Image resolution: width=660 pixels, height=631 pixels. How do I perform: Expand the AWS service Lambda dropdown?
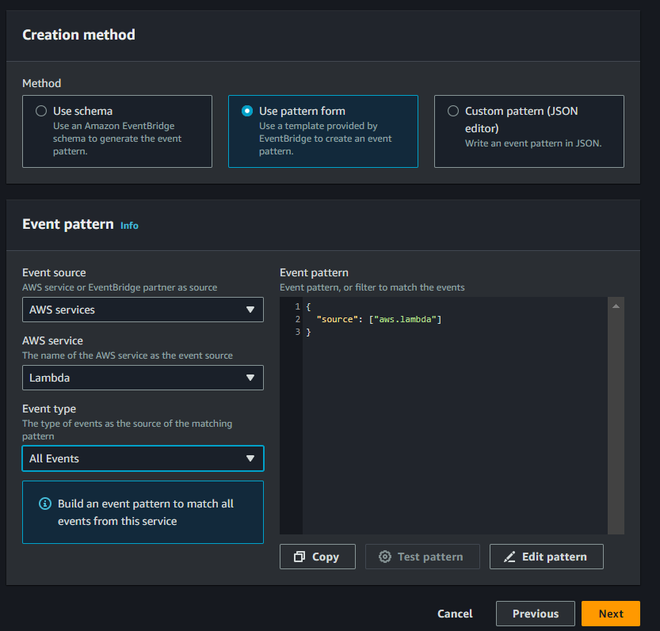(x=143, y=378)
